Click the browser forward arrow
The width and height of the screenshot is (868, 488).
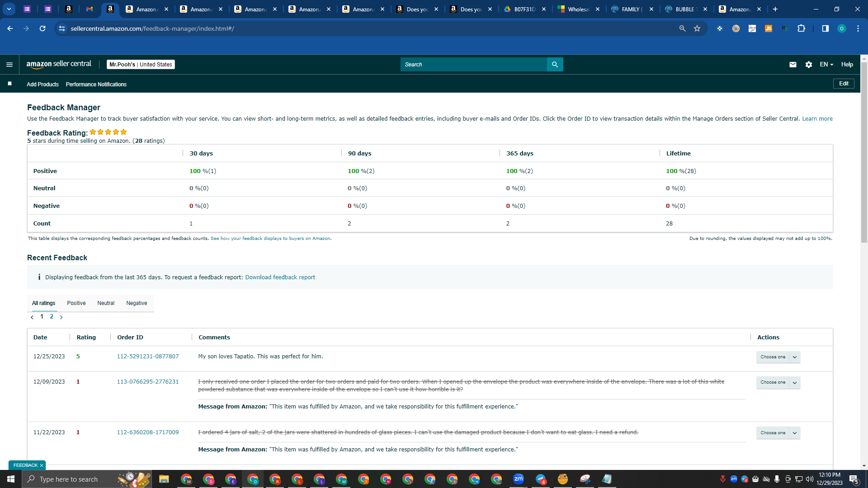[x=26, y=28]
